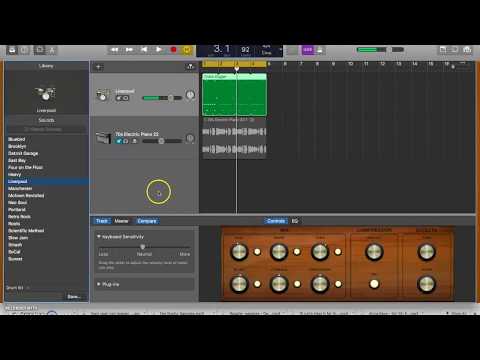Click the Save button in the Library

click(x=74, y=297)
